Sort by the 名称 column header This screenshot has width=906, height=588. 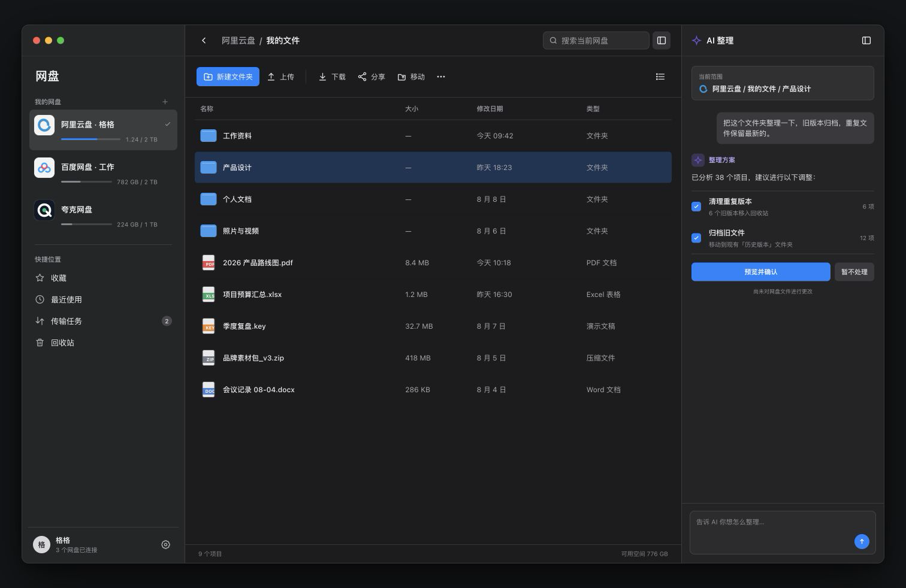[x=207, y=109]
